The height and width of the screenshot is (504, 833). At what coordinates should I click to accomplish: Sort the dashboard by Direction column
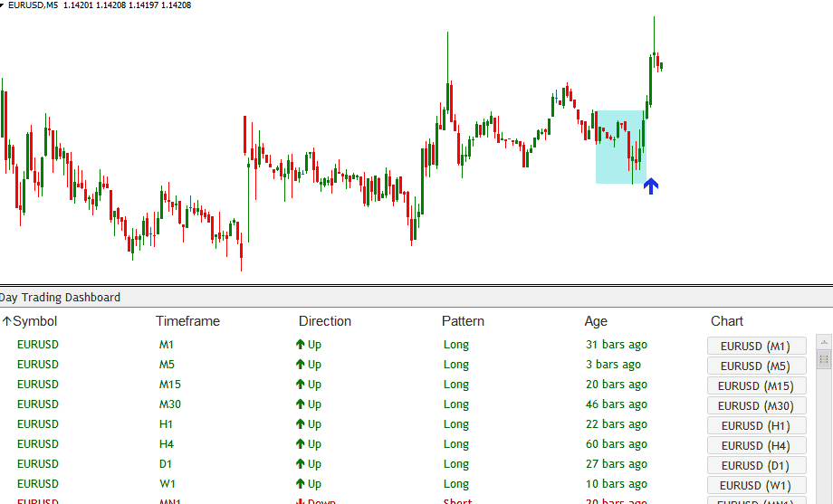[324, 321]
